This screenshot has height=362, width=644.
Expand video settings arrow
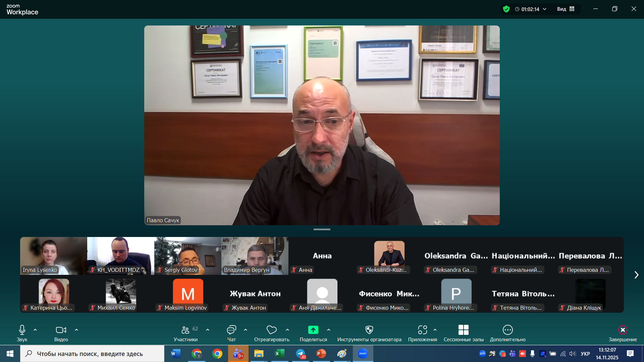coord(76,330)
